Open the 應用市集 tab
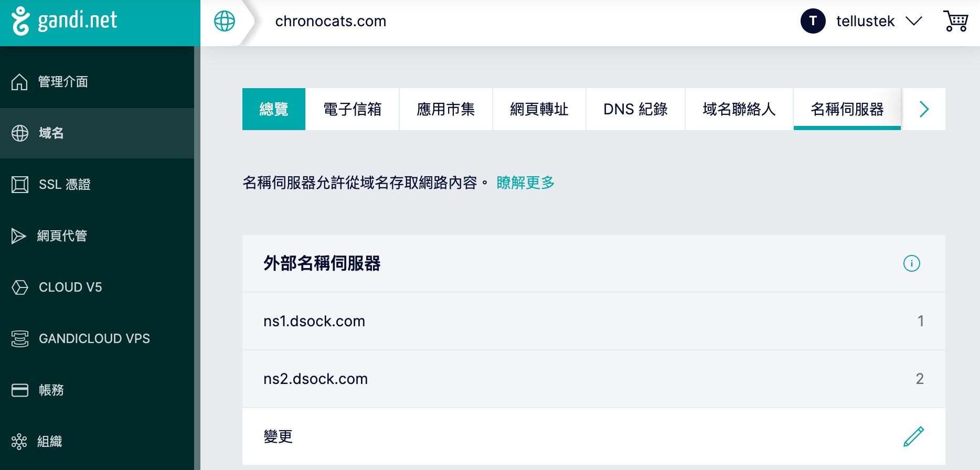Image resolution: width=980 pixels, height=470 pixels. pos(445,109)
